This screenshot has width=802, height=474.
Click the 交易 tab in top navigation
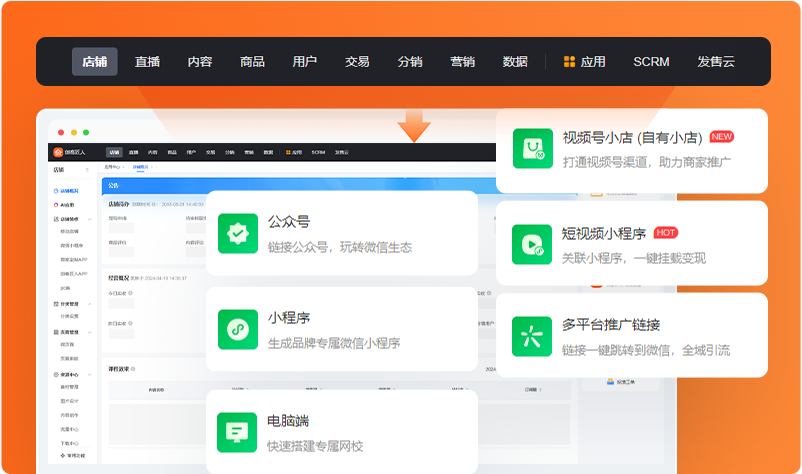[357, 62]
